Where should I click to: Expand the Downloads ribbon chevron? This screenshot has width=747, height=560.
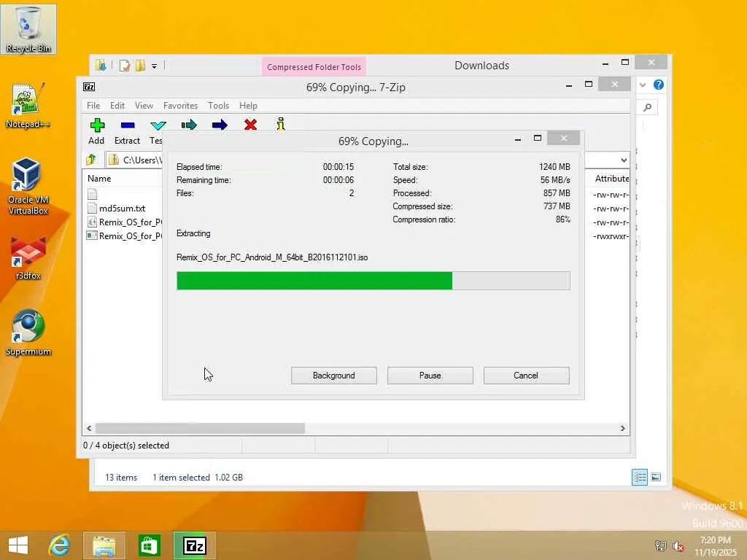643,85
